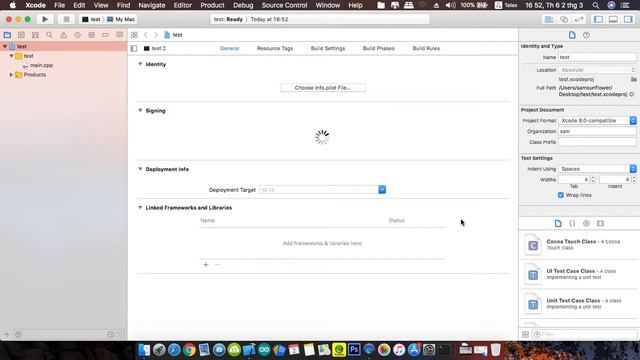This screenshot has width=640, height=360.
Task: Switch to the Build Phases tab
Action: pos(378,48)
